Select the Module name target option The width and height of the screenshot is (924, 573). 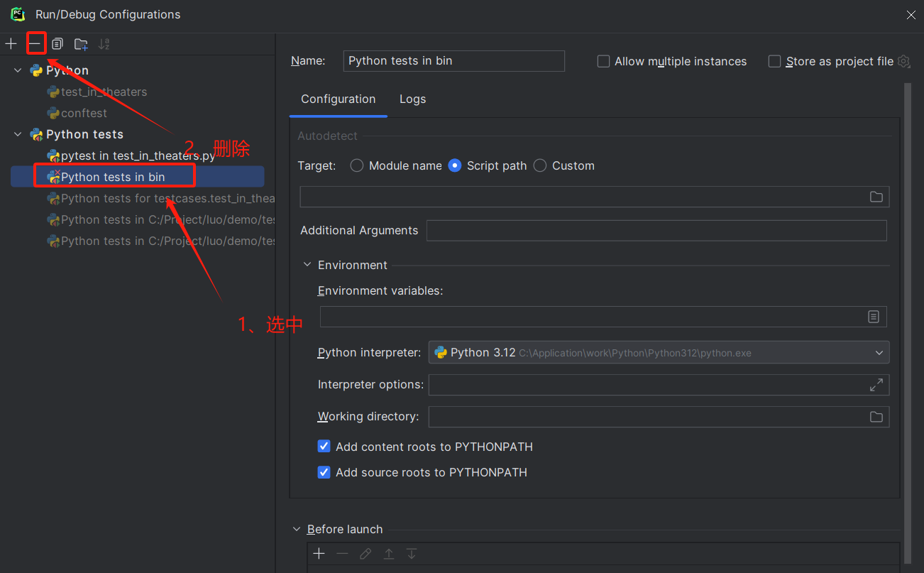point(357,165)
